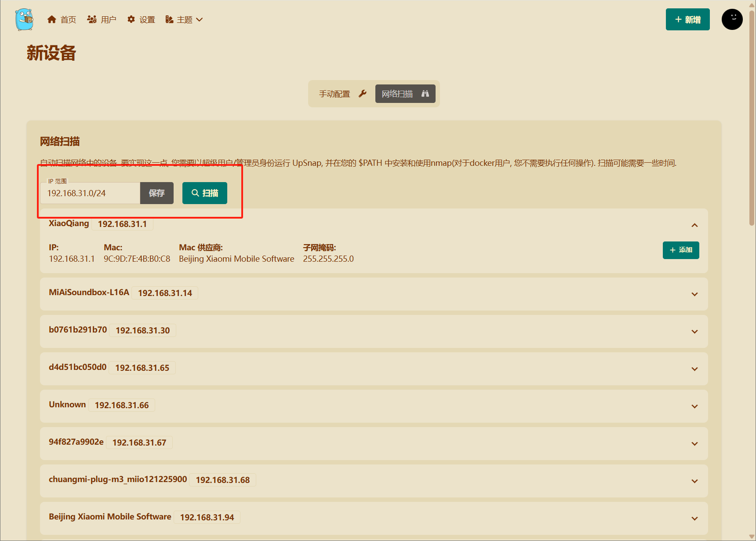Screen dimensions: 756x541
Task: Expand the d4d51bc050d0 device row
Action: tap(694, 369)
